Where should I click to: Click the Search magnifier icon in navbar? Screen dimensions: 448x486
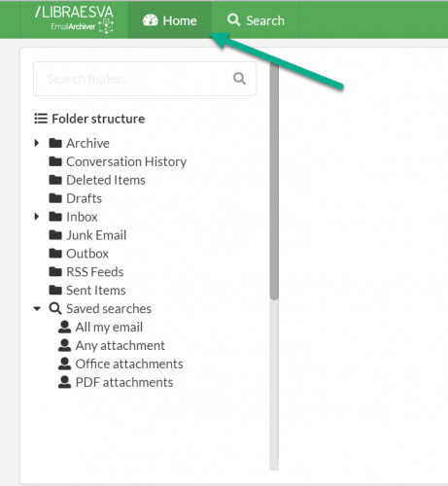[233, 20]
